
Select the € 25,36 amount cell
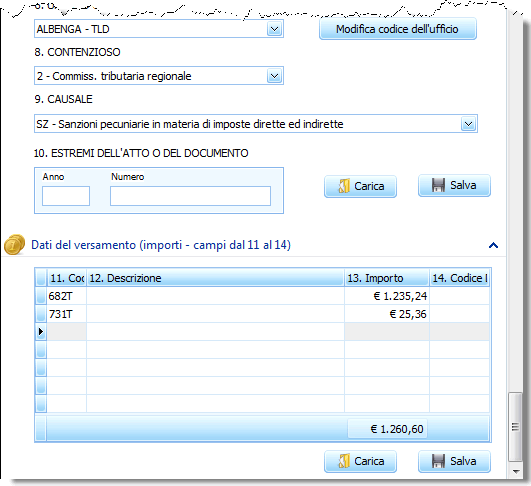point(387,314)
